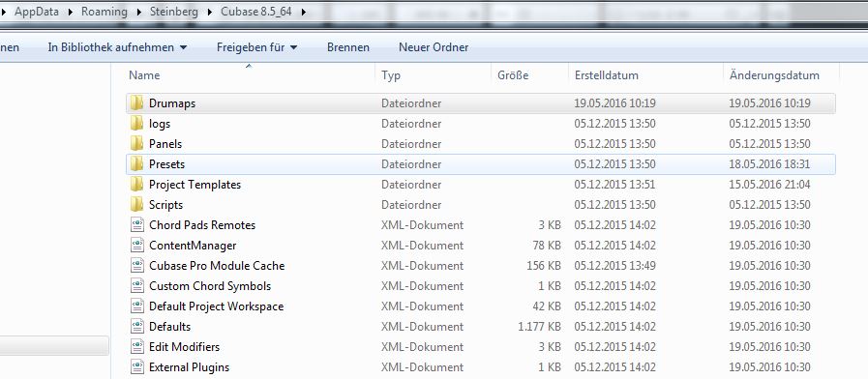Viewport: 868px width, 379px height.
Task: Select the 'External Plugins' file name
Action: [x=189, y=367]
